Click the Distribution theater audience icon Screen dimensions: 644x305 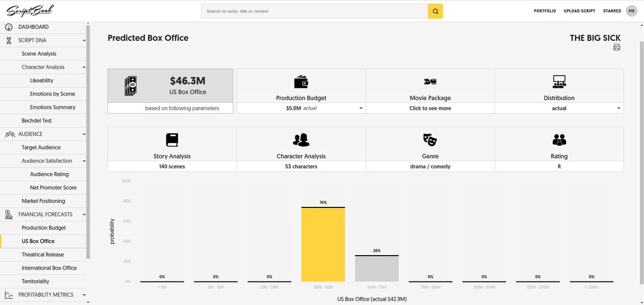559,82
